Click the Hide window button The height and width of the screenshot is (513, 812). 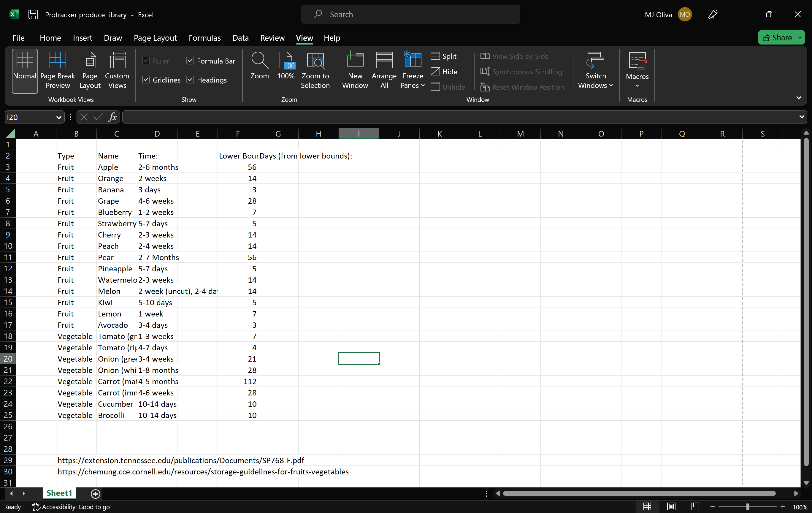click(444, 72)
